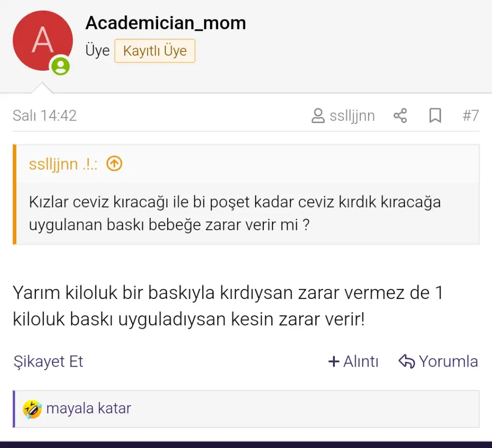Screen dimensions: 492x448
Task: Click the "Salı 14:42" timestamp
Action: (x=45, y=116)
